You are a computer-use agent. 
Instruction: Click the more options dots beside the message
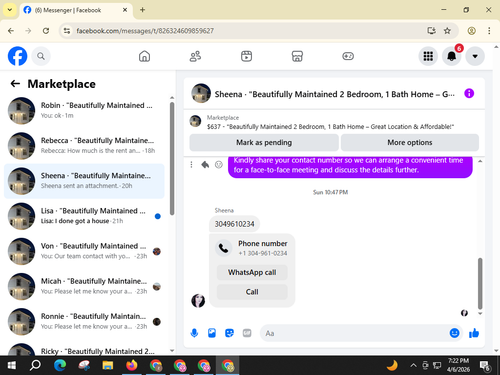(x=191, y=165)
